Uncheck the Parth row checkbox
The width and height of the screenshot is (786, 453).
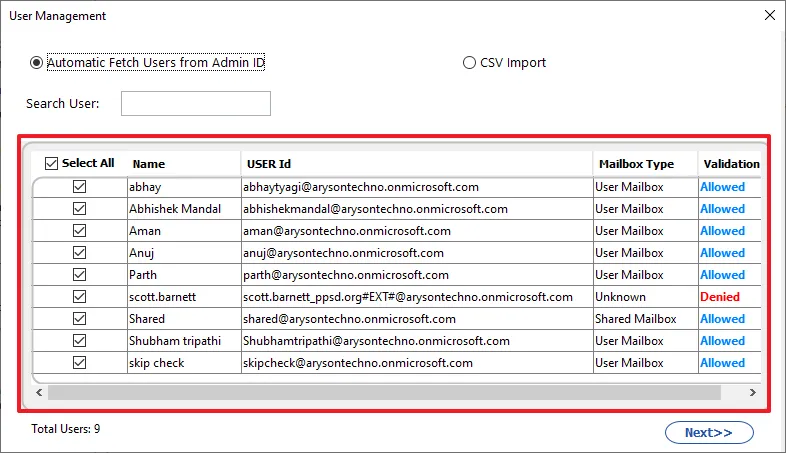pos(79,275)
